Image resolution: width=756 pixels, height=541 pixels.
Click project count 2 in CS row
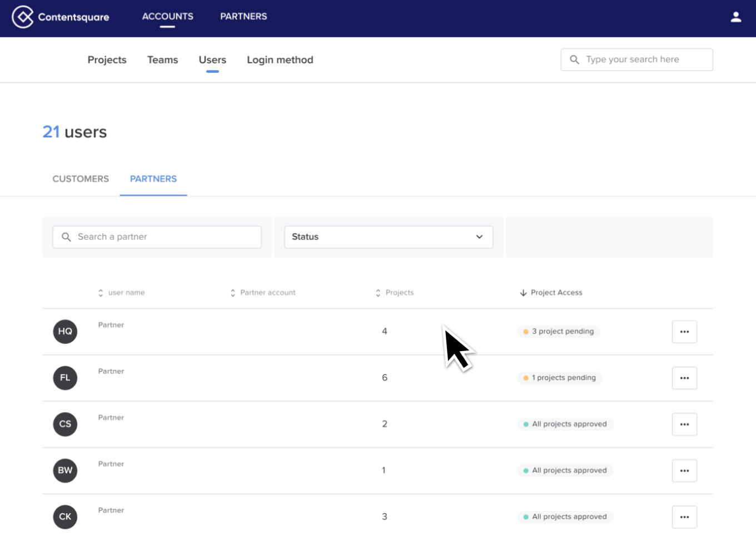(x=385, y=424)
